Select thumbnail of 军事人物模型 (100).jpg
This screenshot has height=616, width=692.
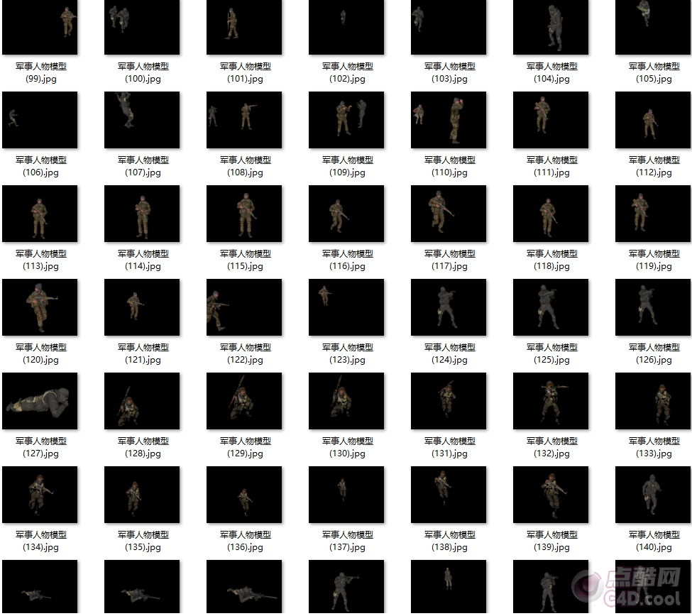(x=142, y=27)
